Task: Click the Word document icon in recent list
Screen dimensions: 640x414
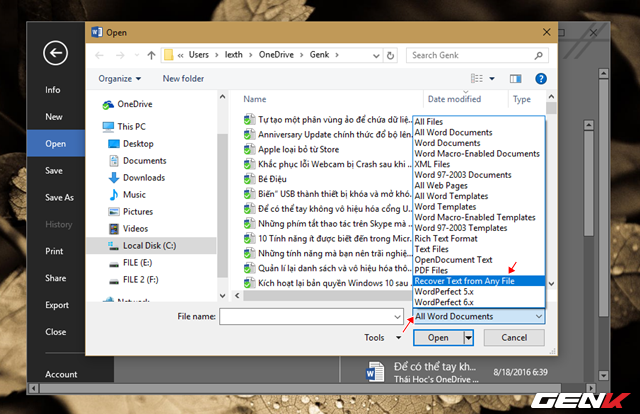Action: (x=375, y=372)
